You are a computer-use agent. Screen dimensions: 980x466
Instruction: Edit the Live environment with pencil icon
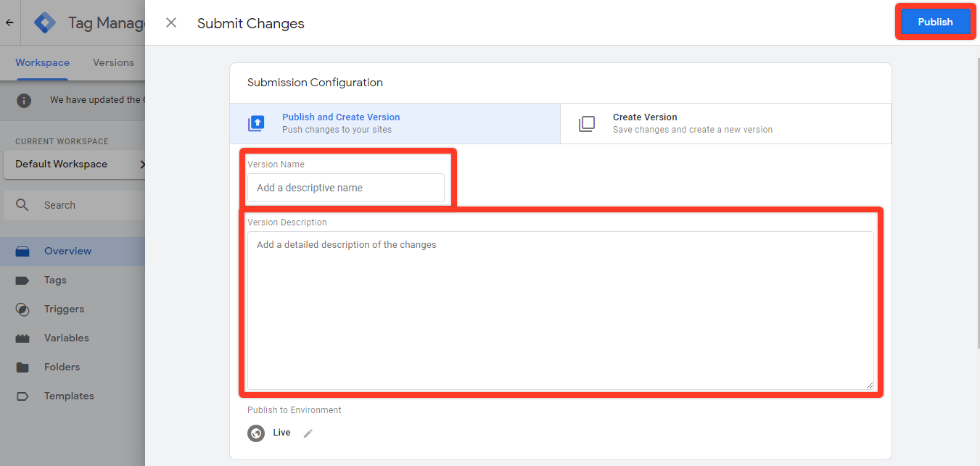coord(308,433)
